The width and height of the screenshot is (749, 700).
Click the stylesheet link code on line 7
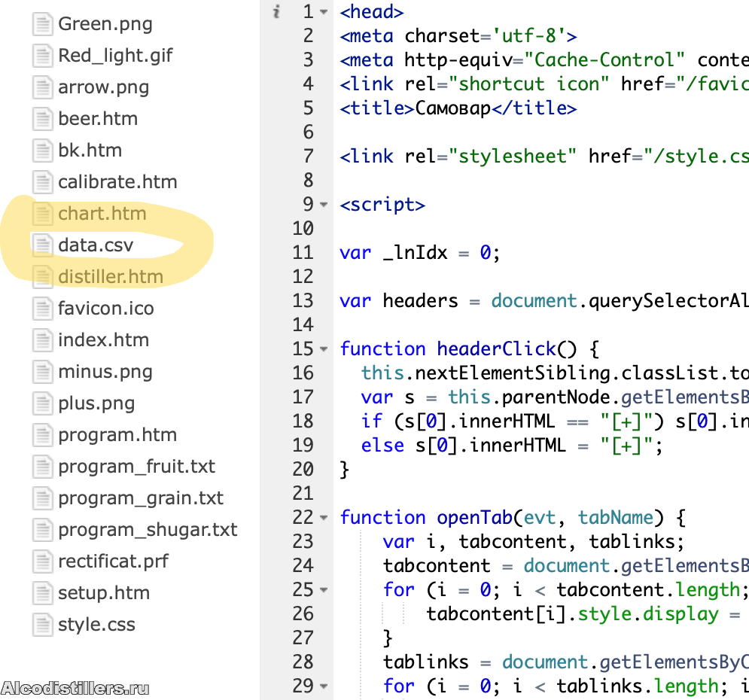(x=544, y=157)
